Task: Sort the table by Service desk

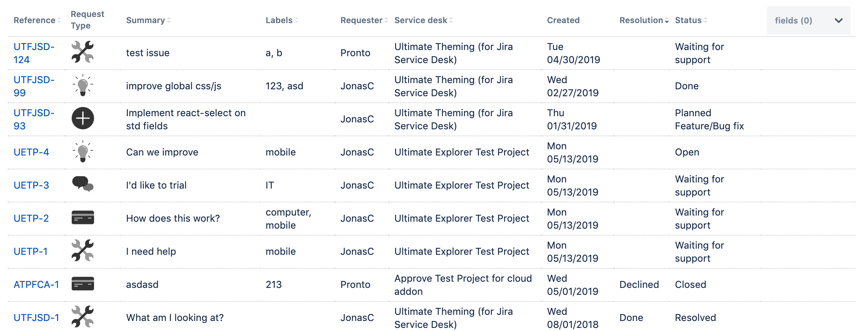Action: 424,20
